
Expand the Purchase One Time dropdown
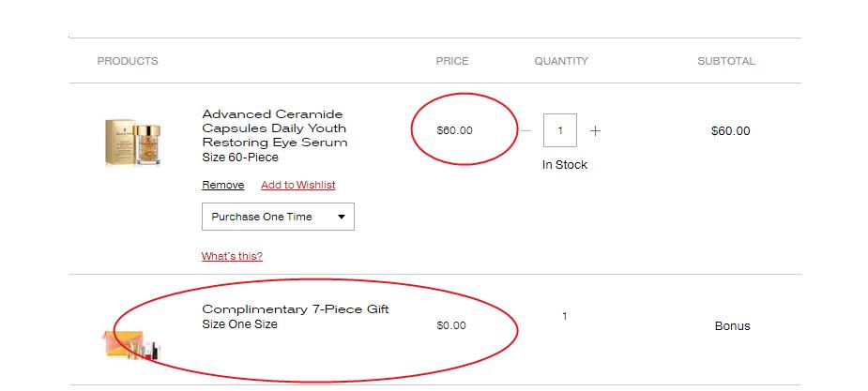278,217
